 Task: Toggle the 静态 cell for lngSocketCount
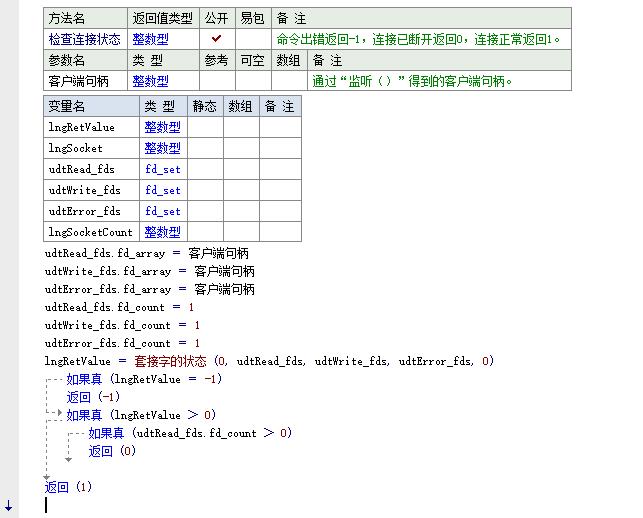(x=205, y=232)
